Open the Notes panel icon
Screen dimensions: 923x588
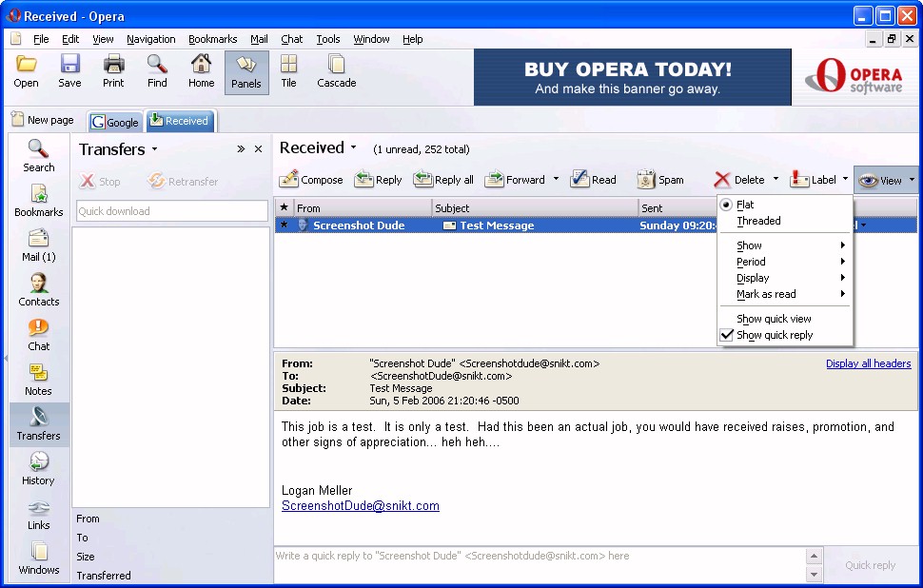38,373
